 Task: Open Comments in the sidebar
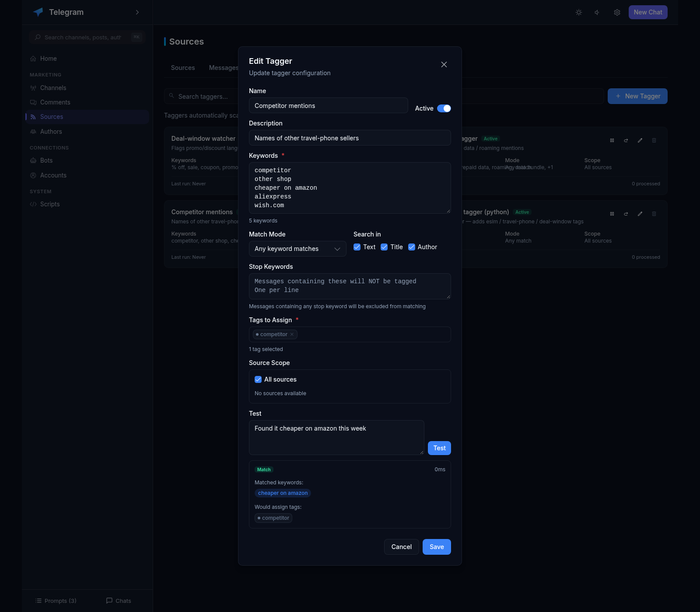(x=87, y=102)
